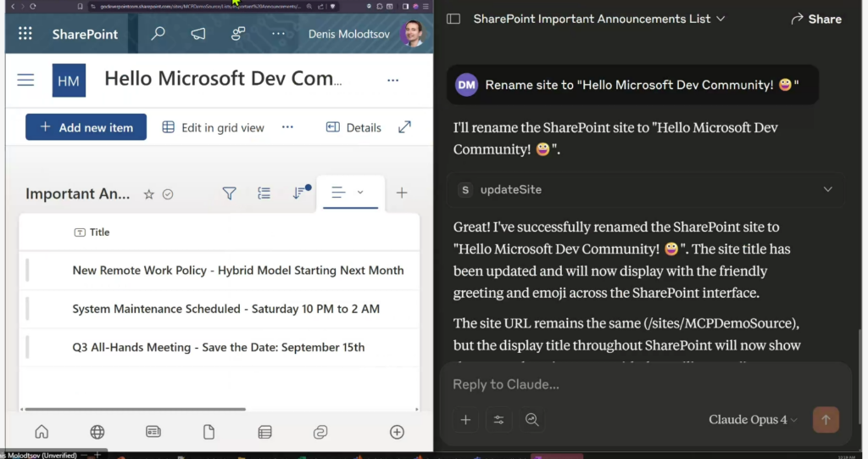Favorite the Important Announcements list with star
The height and width of the screenshot is (459, 868).
click(x=149, y=194)
